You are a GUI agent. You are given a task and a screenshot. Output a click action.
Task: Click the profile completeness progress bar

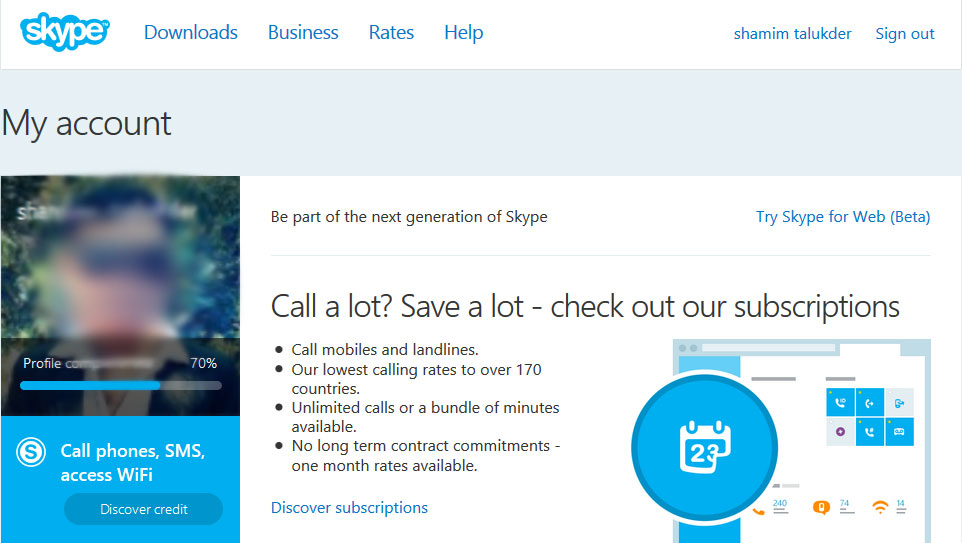coord(121,385)
